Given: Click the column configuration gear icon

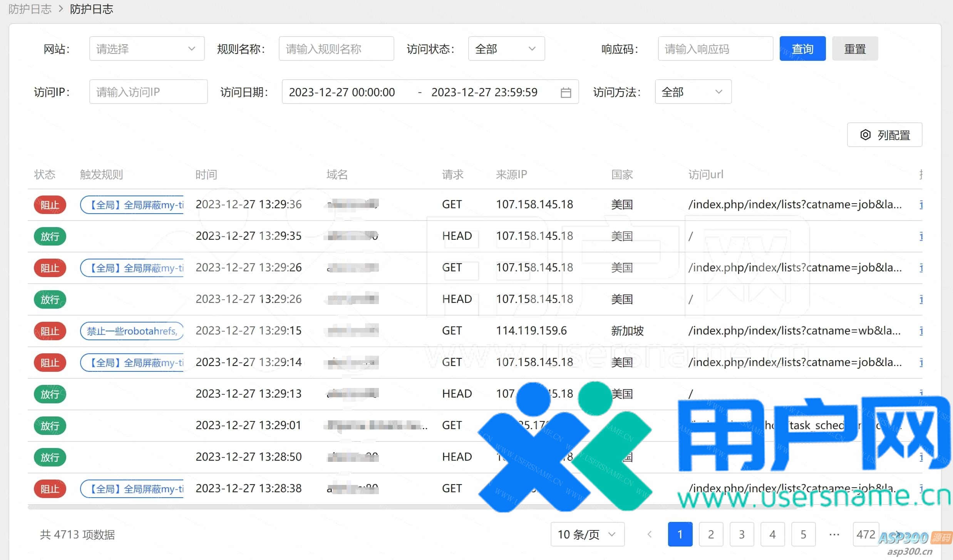Looking at the screenshot, I should tap(865, 135).
